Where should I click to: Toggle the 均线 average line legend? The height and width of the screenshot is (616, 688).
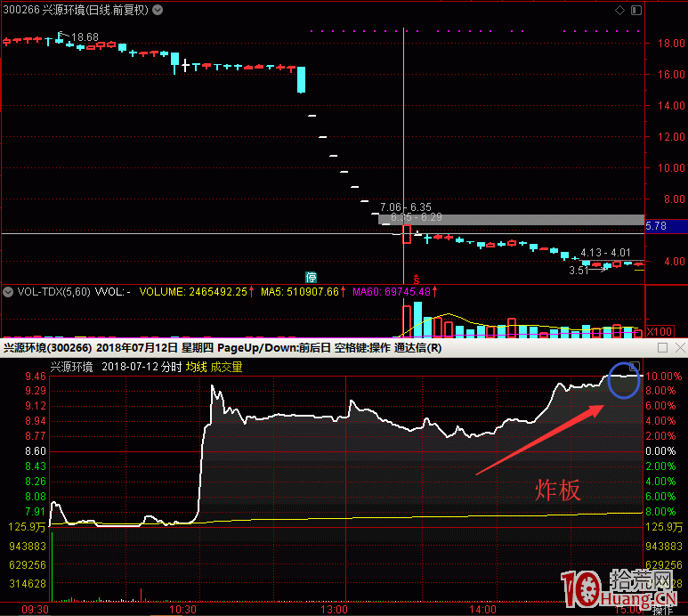coord(196,367)
